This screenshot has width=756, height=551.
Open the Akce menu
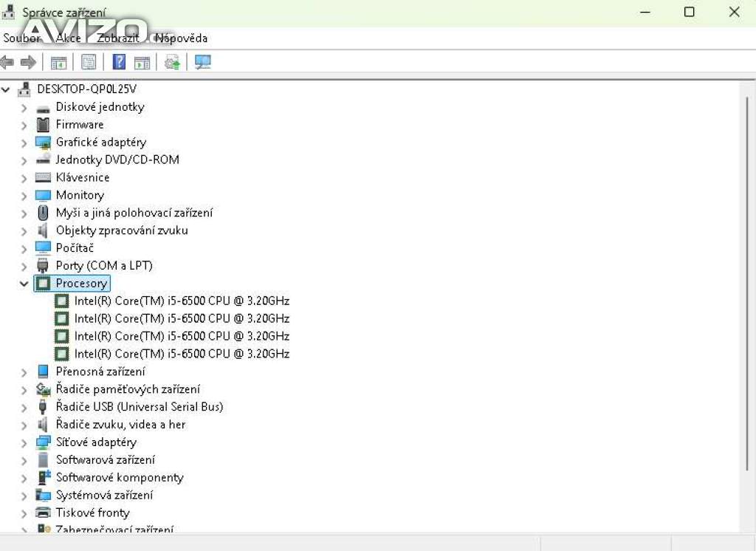click(x=68, y=38)
